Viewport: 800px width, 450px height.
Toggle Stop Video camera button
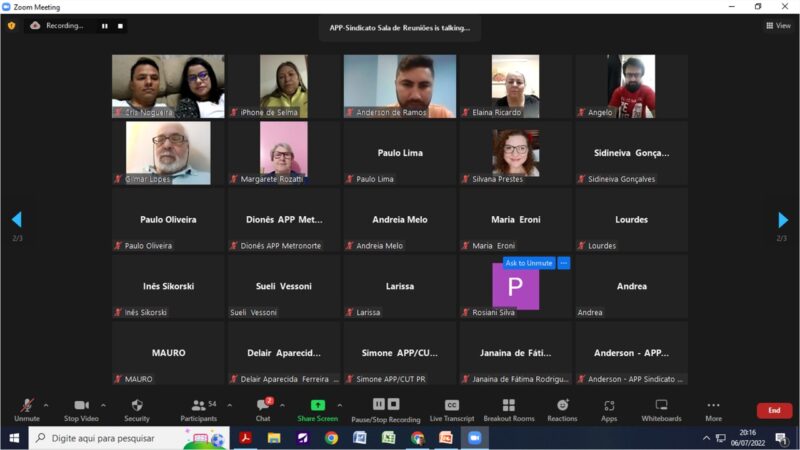pos(81,409)
